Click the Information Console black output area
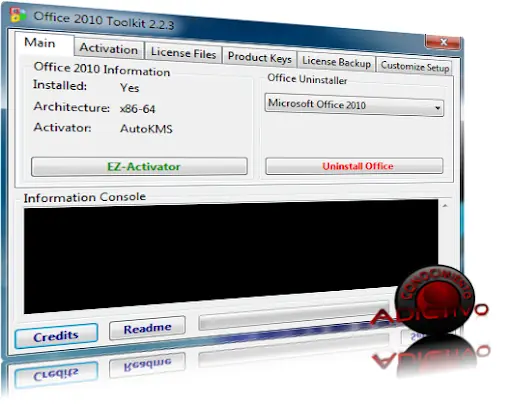This screenshot has width=512, height=407. (x=231, y=257)
